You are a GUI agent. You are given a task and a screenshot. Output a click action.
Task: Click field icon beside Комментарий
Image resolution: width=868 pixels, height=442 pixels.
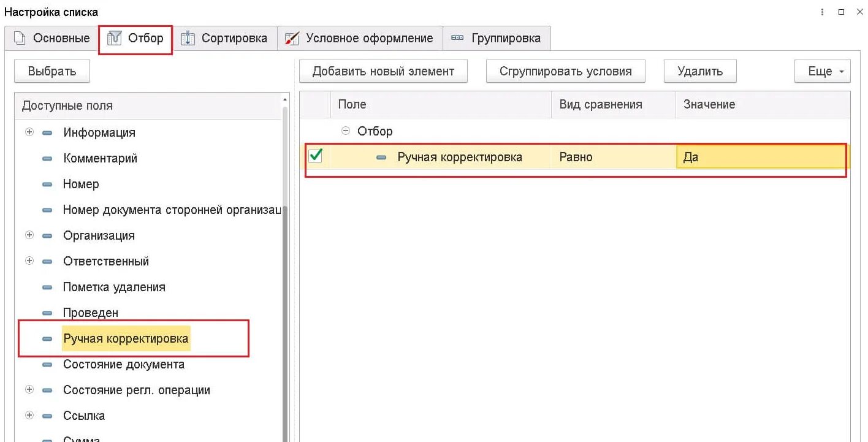coord(47,159)
